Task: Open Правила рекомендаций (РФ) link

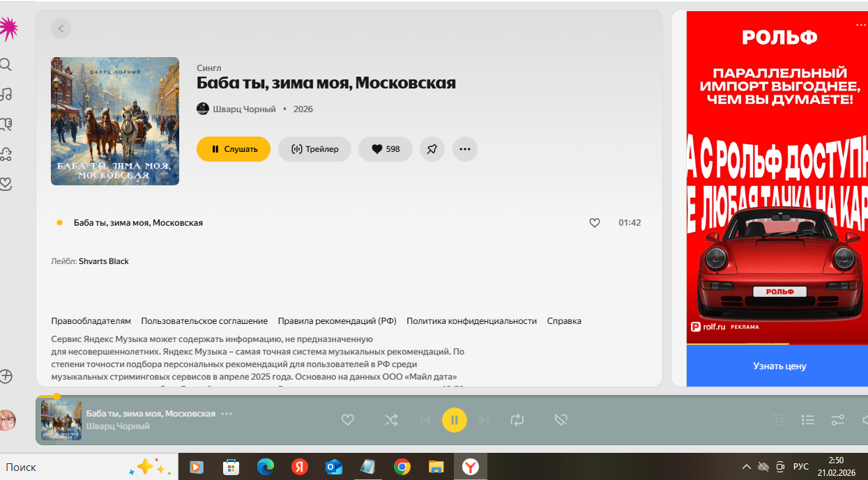Action: (x=337, y=321)
